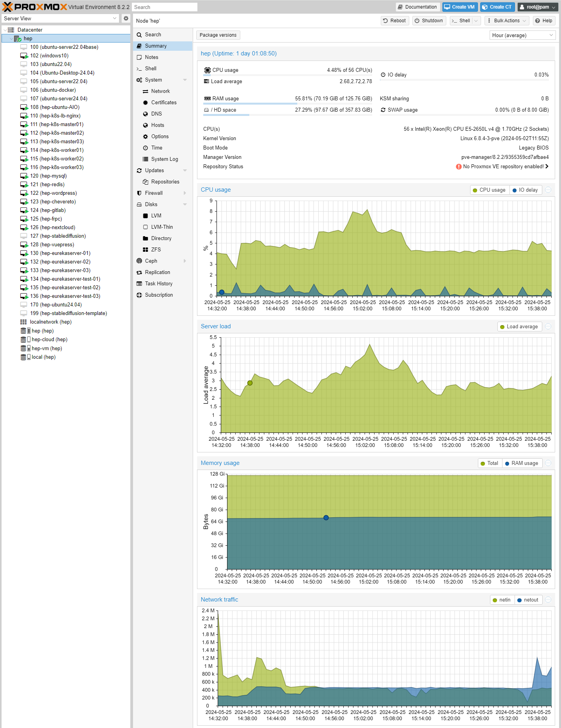This screenshot has width=561, height=728.
Task: Open the System Log menu item
Action: pyautogui.click(x=163, y=159)
